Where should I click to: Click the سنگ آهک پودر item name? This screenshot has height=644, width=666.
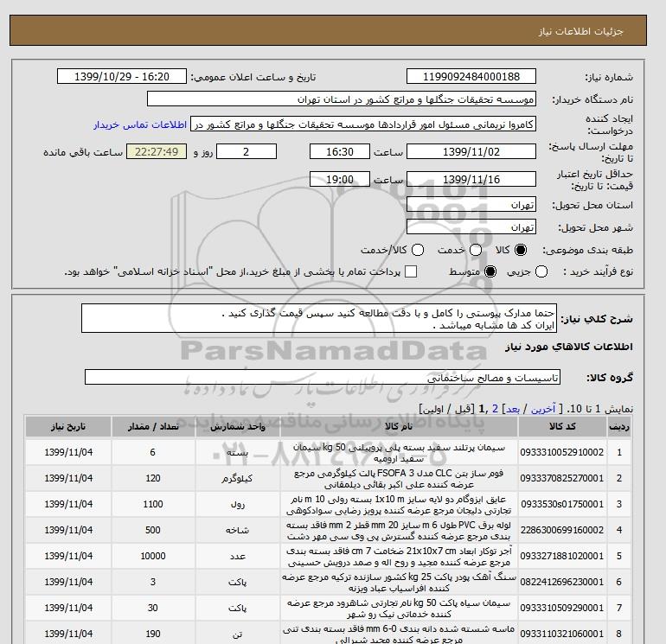coord(399,583)
